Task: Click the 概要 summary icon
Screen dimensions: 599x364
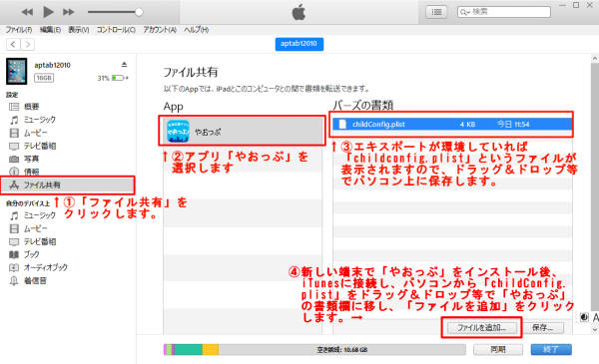Action: click(14, 107)
